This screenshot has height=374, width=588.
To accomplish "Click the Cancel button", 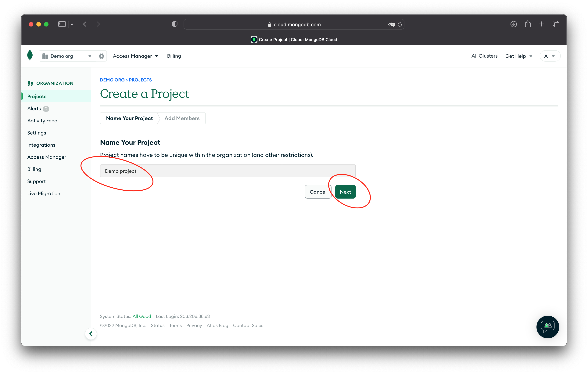I will click(318, 192).
